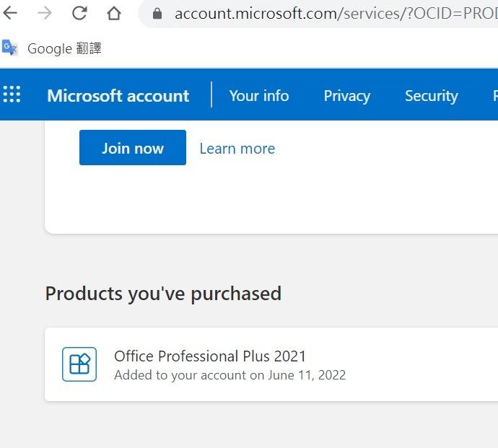Switch to the Your info tab

click(259, 95)
